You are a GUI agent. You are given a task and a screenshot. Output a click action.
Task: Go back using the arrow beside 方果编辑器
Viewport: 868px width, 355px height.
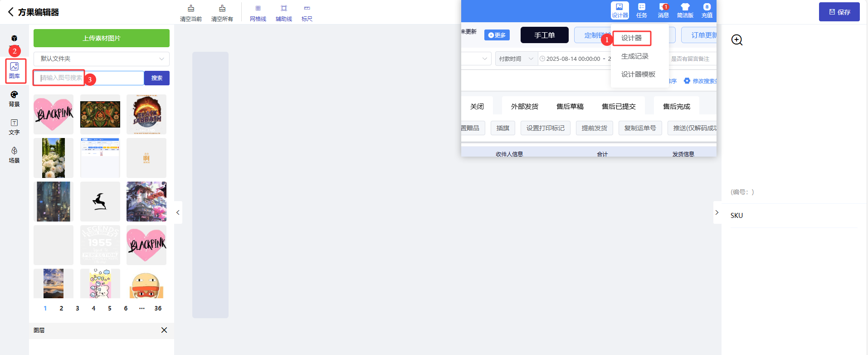(x=10, y=12)
